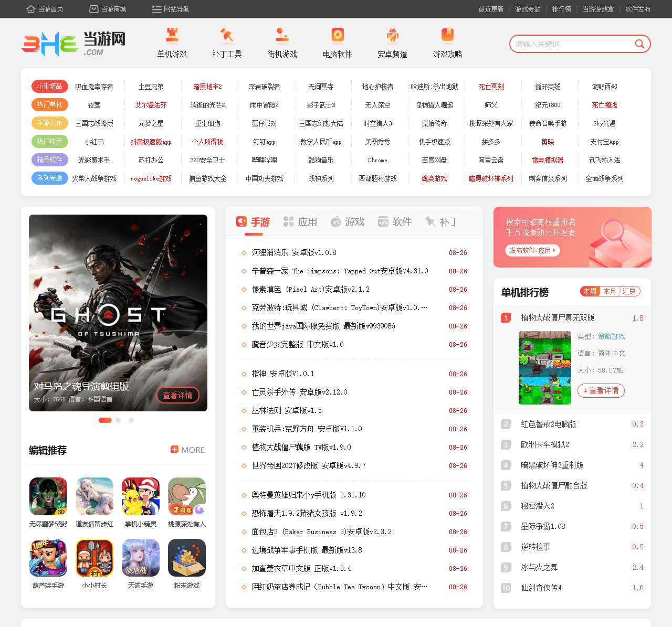Open the 葫芦娃手游 app icon
The image size is (672, 627).
coord(48,558)
